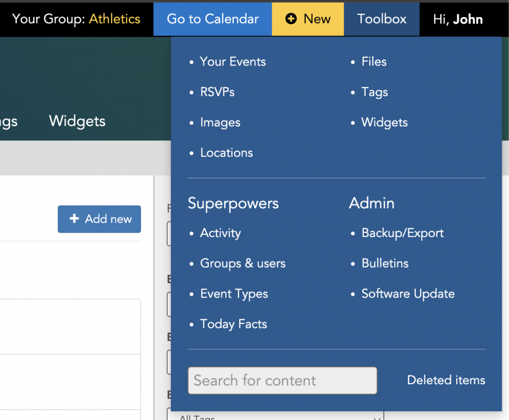The image size is (509, 420).
Task: Open Your Events from Toolbox
Action: coord(233,62)
